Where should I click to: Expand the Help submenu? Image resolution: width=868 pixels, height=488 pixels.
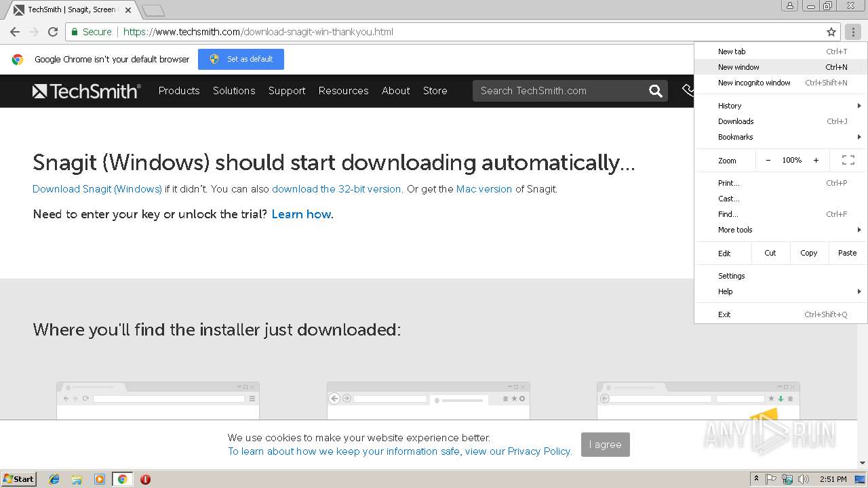781,291
